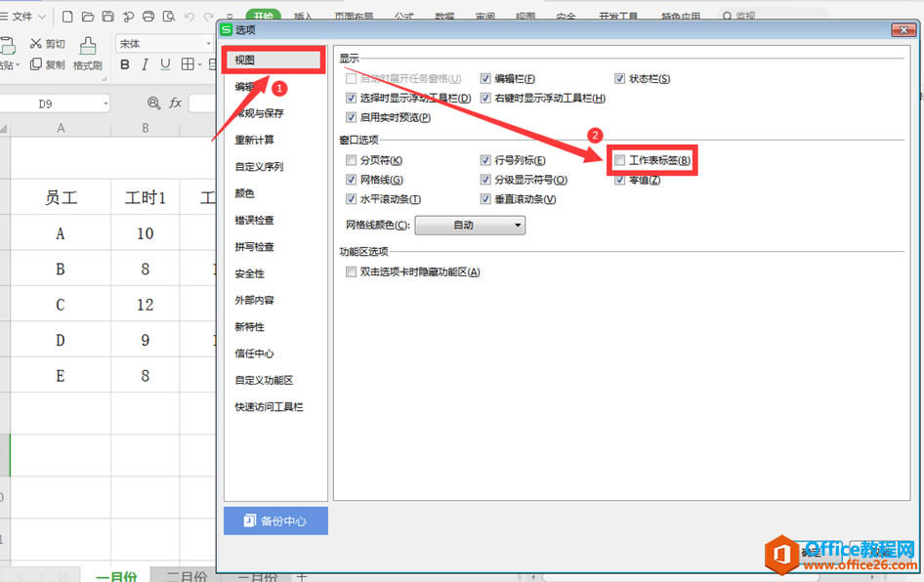924x582 pixels.
Task: Click cell containing 员工 header
Action: (61, 197)
